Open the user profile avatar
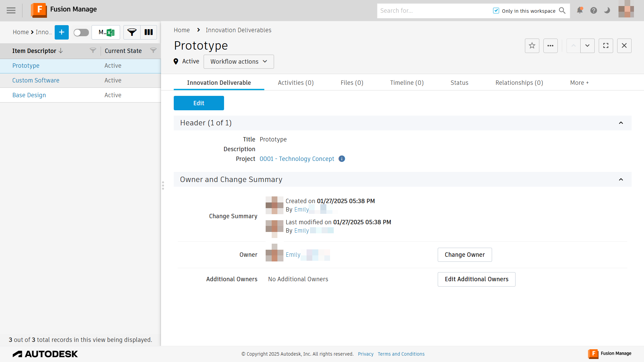The height and width of the screenshot is (362, 644). pos(626,9)
